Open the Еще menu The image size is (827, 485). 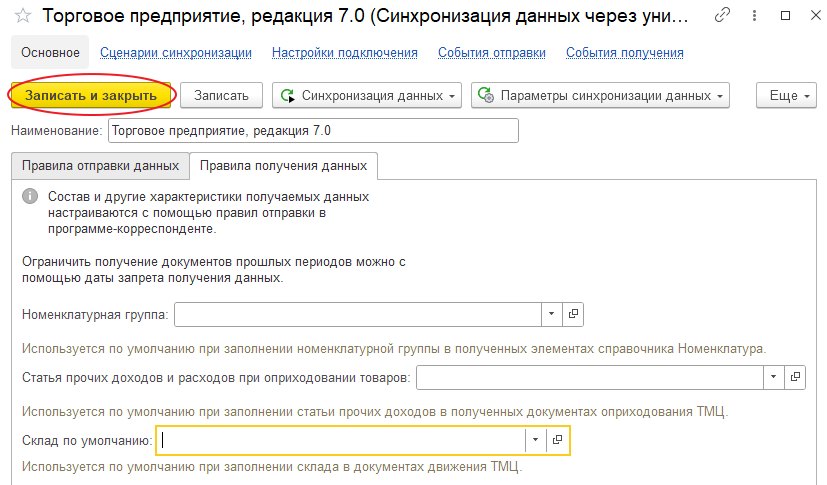[x=786, y=95]
